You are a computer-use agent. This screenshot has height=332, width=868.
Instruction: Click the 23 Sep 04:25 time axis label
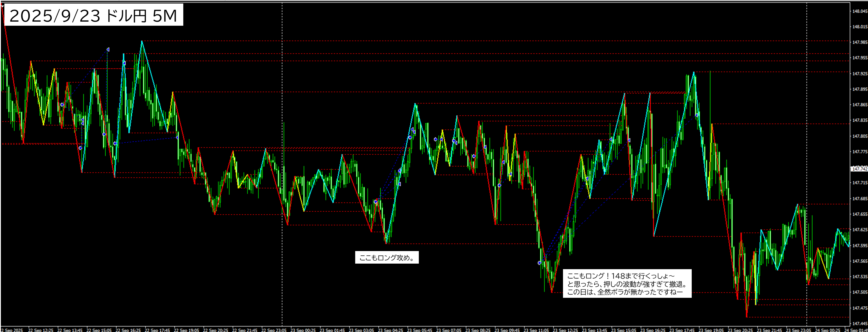(390, 330)
